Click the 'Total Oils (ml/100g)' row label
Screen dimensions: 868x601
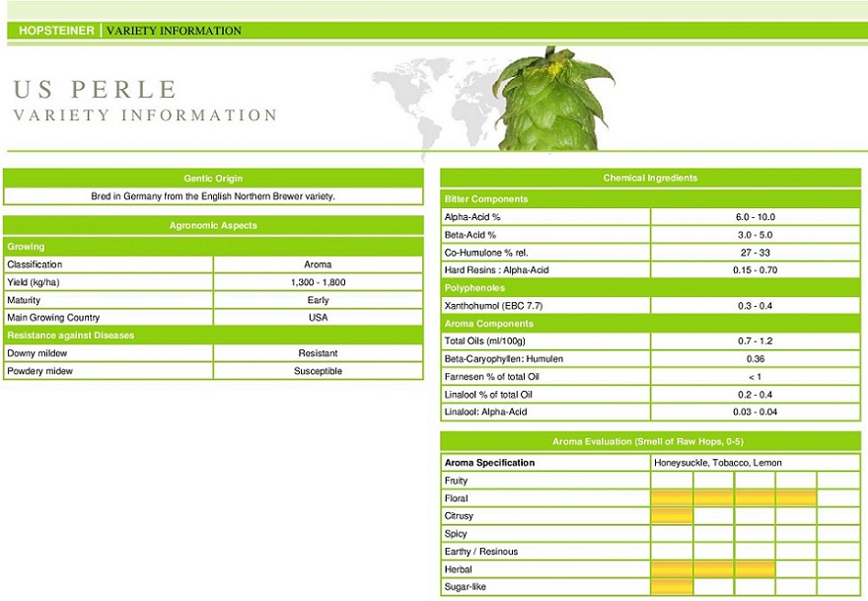pos(485,340)
